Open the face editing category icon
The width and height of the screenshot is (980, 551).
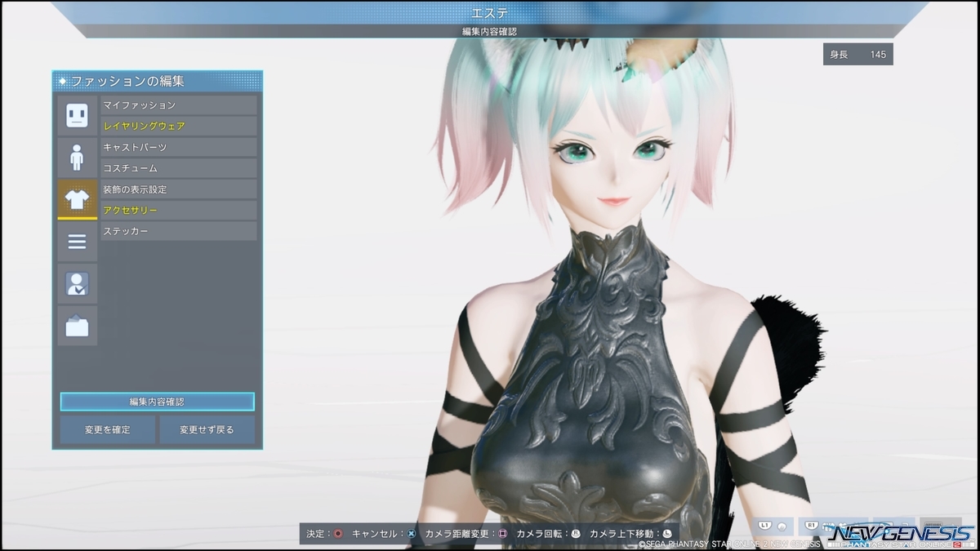(77, 115)
